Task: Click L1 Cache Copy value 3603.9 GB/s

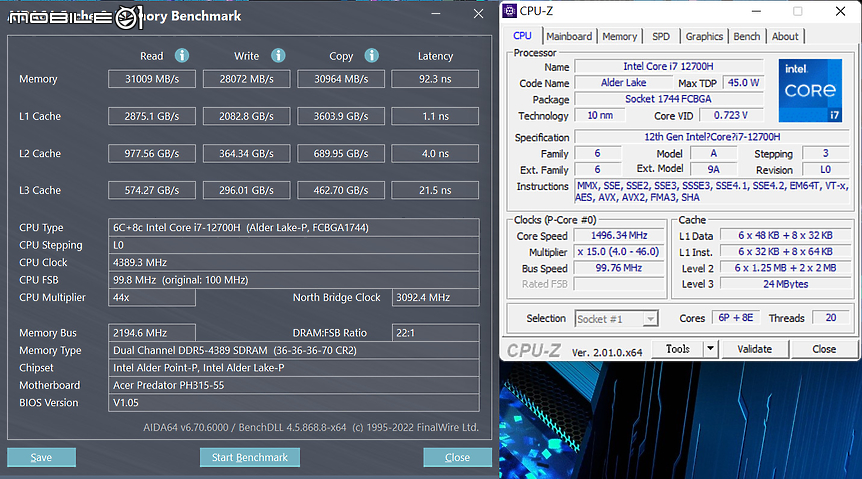Action: (x=341, y=116)
